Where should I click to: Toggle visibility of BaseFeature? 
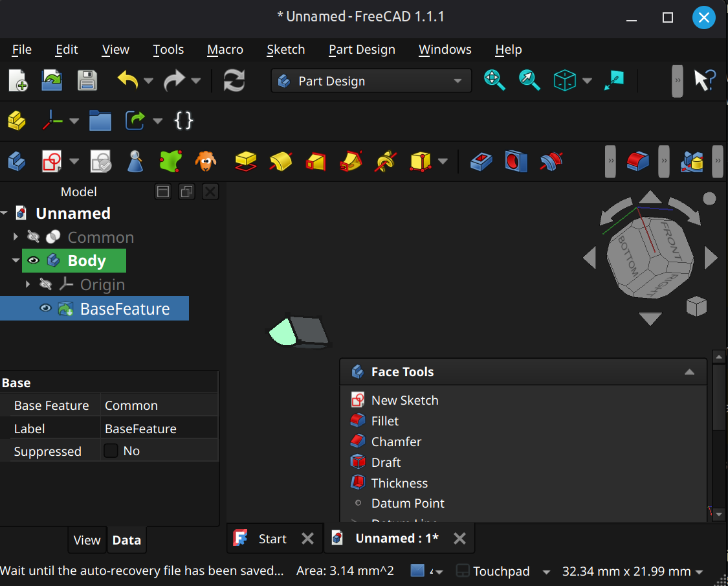[45, 308]
